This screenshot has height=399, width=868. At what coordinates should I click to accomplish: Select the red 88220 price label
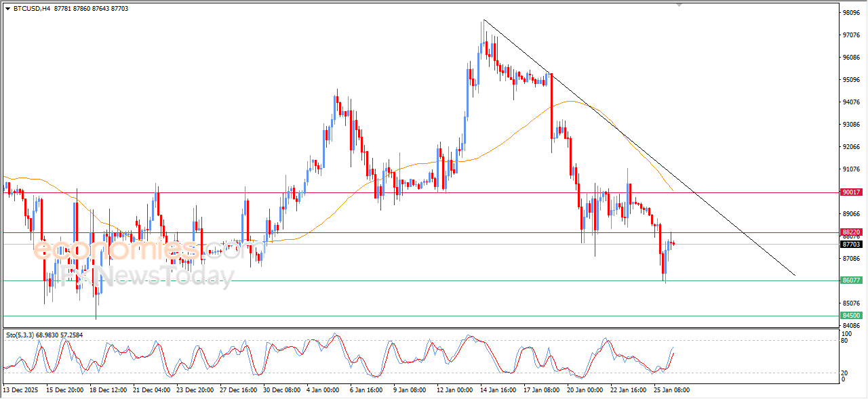pos(850,232)
